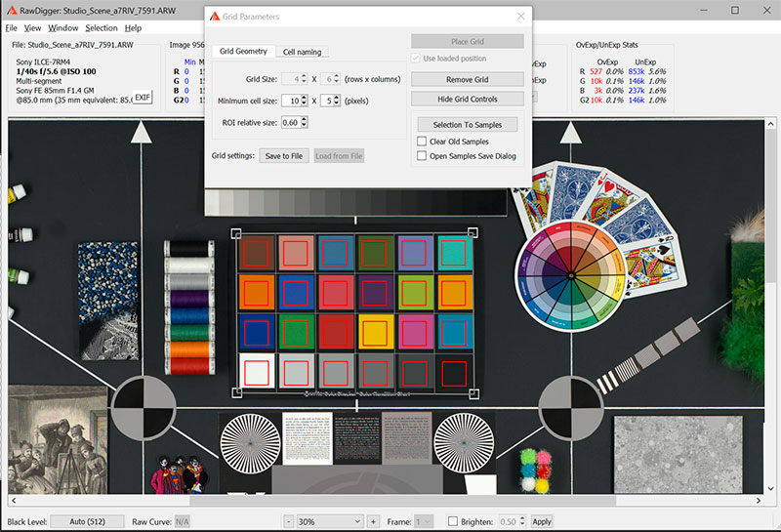The width and height of the screenshot is (781, 532).
Task: Open the Window menu
Action: tap(62, 28)
